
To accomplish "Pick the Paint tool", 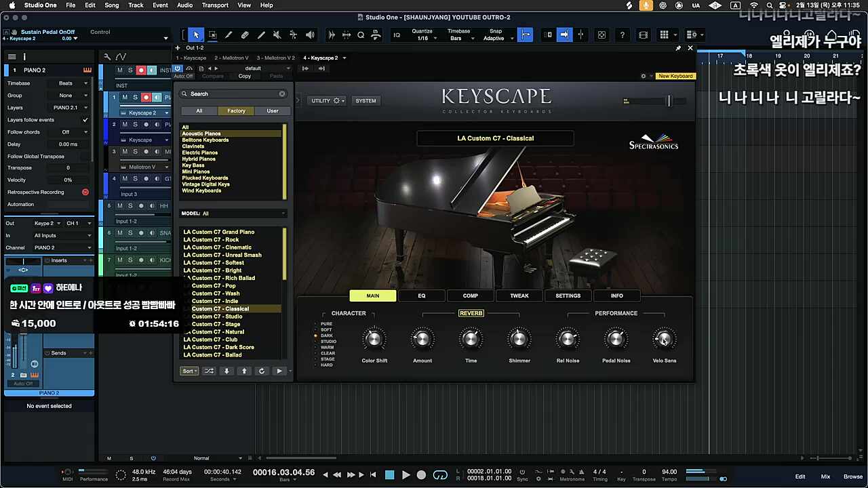I will [261, 35].
